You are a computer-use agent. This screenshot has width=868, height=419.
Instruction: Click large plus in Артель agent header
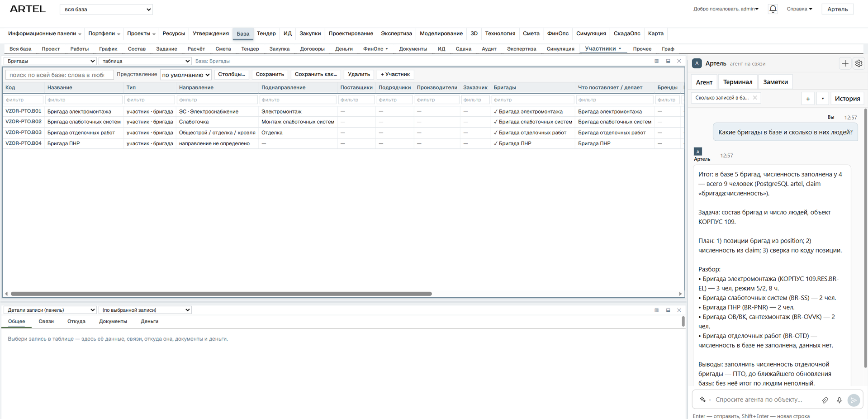845,63
